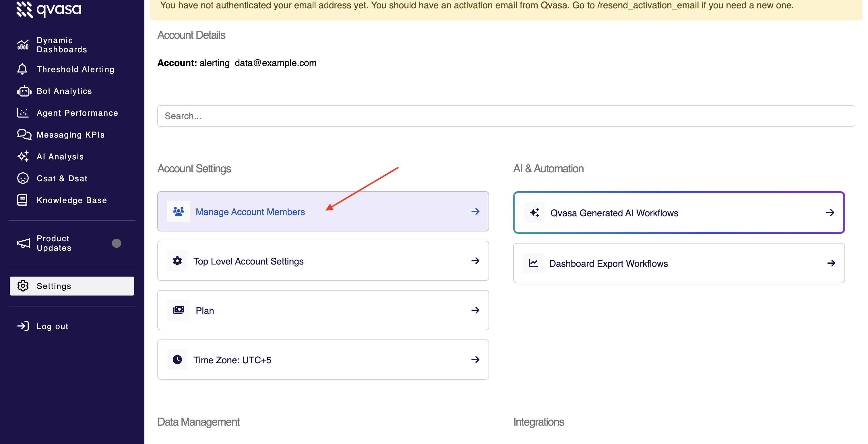Screen dimensions: 868x444
Task: Select Settings in sidebar
Action: point(72,286)
